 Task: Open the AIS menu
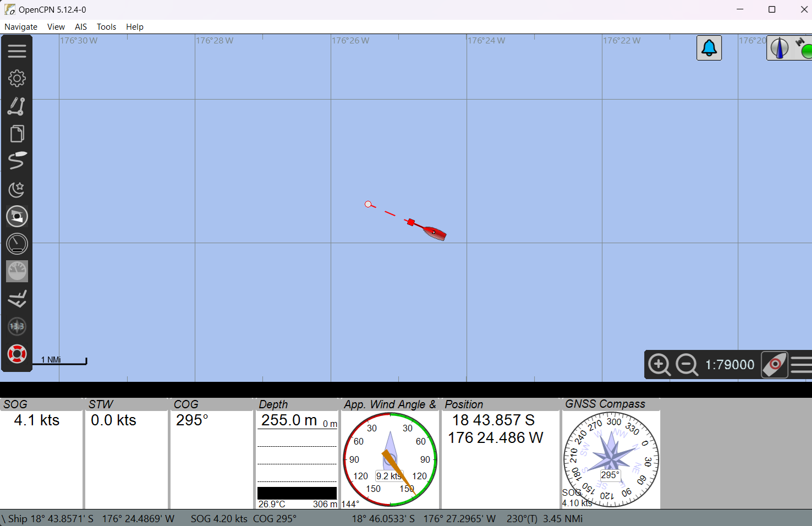tap(81, 27)
